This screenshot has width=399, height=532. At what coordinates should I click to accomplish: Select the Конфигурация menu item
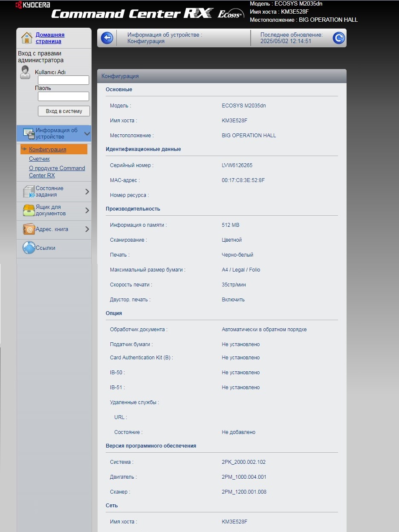pos(47,149)
